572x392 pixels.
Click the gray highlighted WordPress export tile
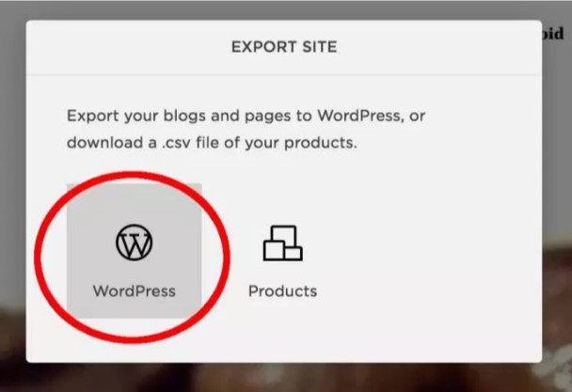tap(134, 251)
